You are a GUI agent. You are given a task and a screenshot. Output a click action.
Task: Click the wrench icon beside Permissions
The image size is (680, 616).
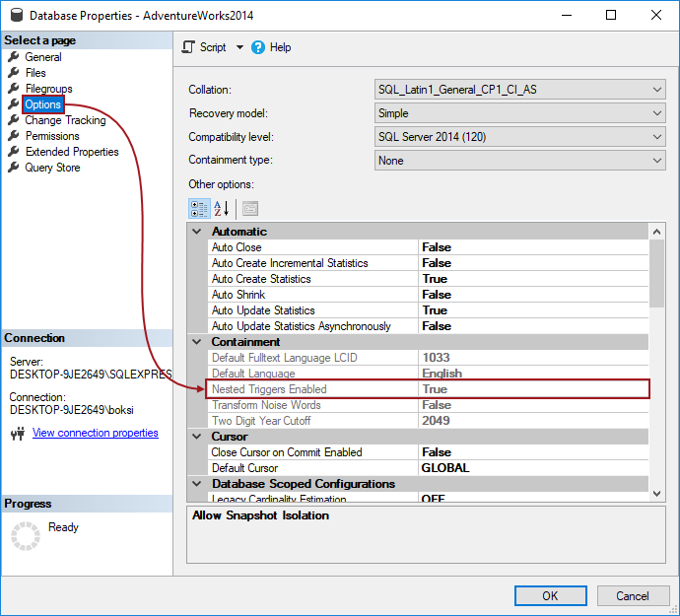pos(14,135)
